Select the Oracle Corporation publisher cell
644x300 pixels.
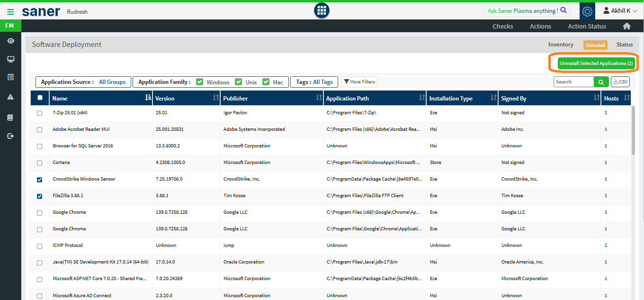pyautogui.click(x=244, y=262)
